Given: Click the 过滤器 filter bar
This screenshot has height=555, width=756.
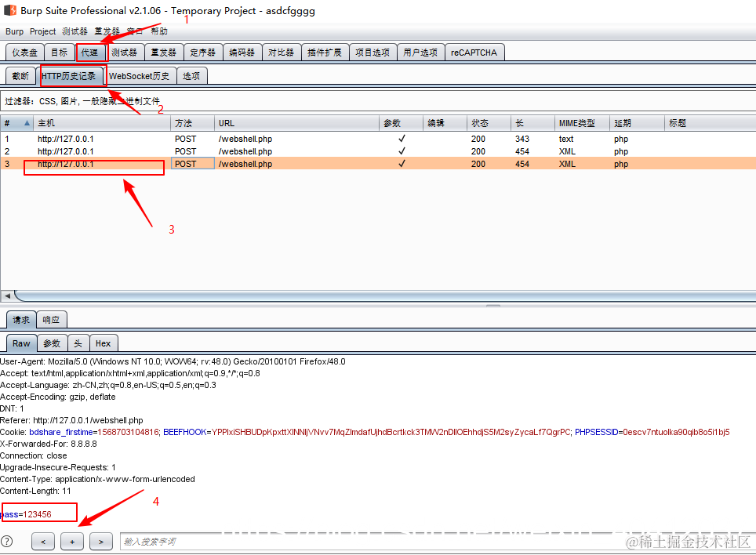Looking at the screenshot, I should [x=378, y=101].
